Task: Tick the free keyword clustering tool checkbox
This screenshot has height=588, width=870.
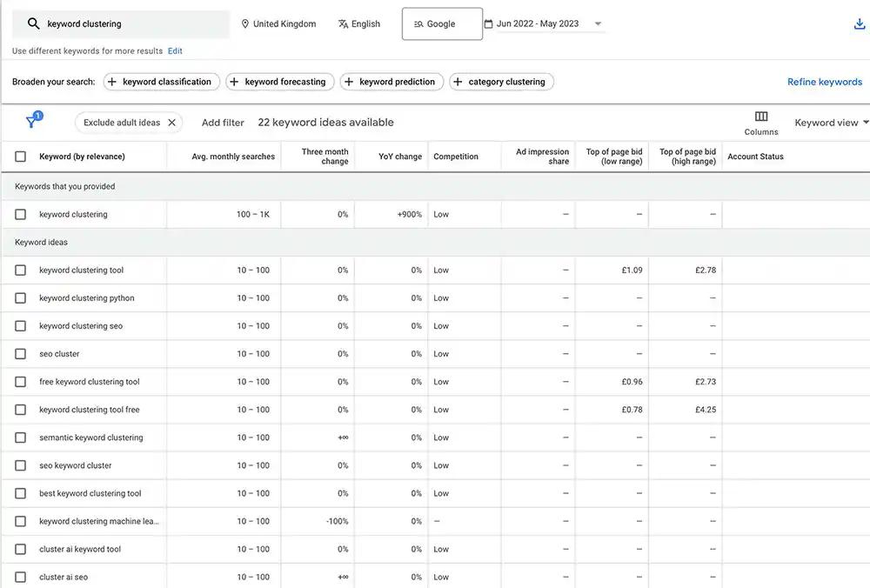Action: coord(21,382)
